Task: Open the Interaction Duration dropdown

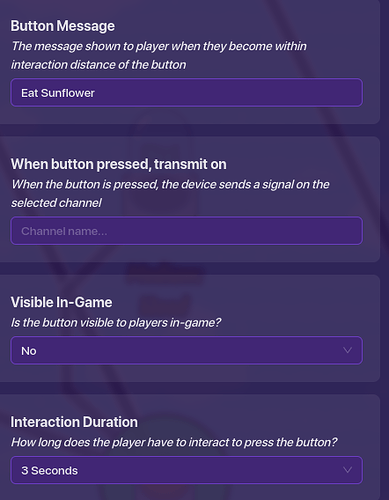Action: point(186,470)
